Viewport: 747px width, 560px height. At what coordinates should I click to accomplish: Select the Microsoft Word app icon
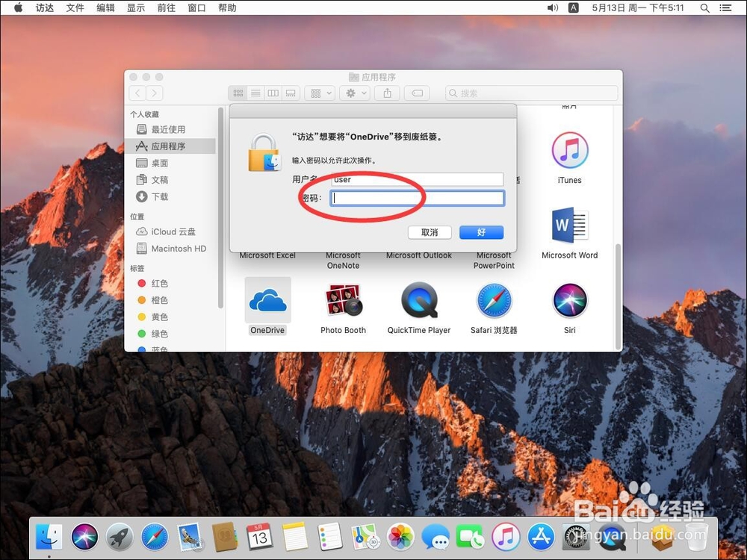click(x=570, y=225)
